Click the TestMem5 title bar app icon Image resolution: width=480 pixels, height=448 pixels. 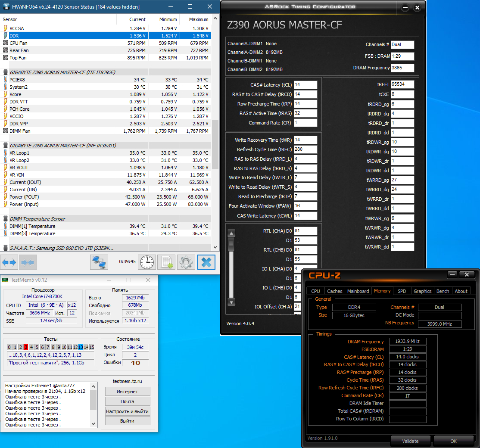(x=5, y=280)
